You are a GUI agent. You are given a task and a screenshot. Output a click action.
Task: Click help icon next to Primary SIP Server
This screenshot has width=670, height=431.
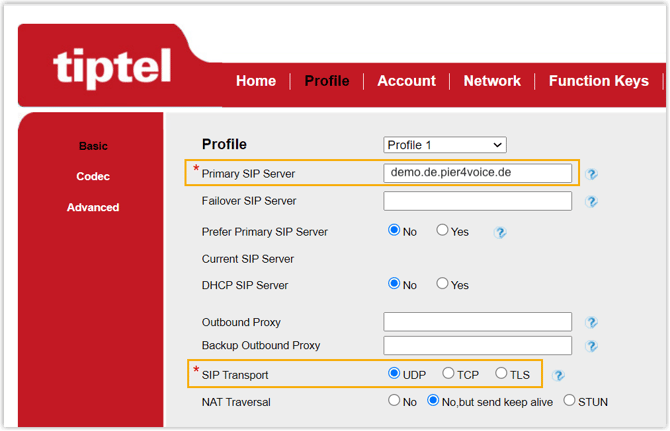tap(592, 174)
